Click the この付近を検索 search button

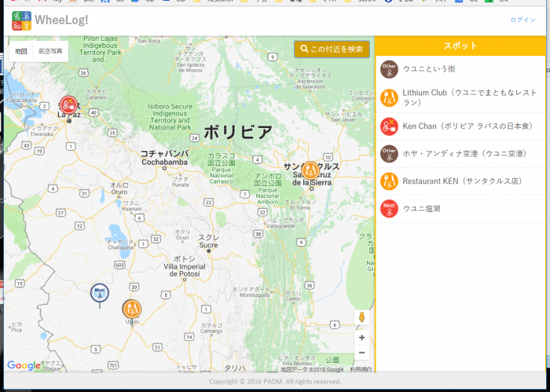(332, 49)
